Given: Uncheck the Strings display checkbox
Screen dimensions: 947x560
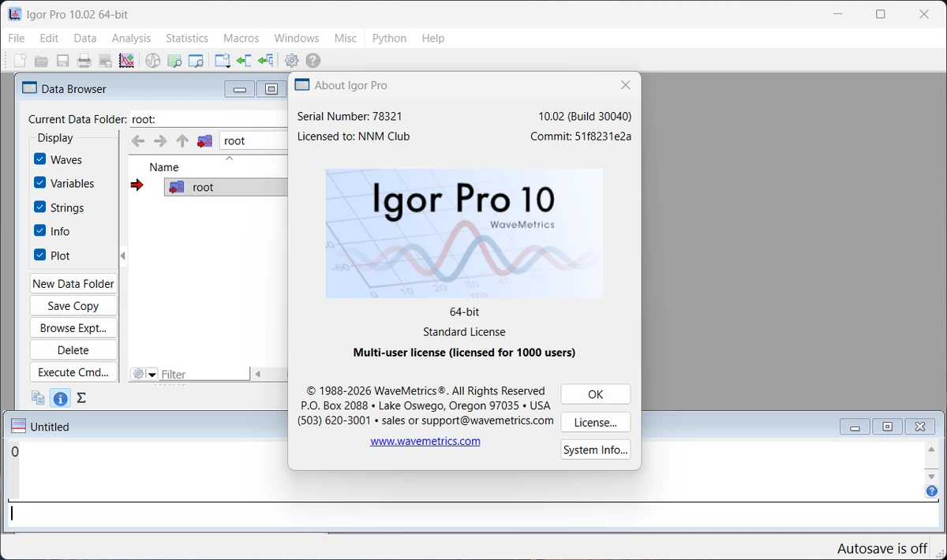Looking at the screenshot, I should tap(40, 207).
